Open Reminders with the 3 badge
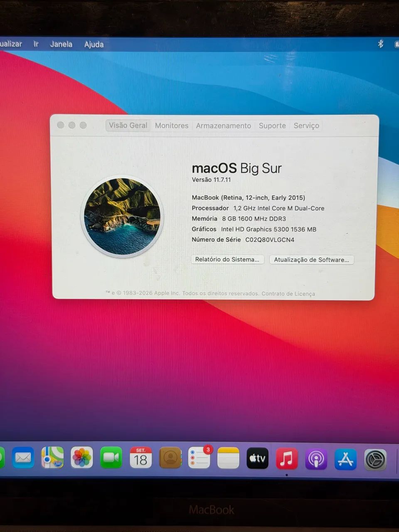 199,458
